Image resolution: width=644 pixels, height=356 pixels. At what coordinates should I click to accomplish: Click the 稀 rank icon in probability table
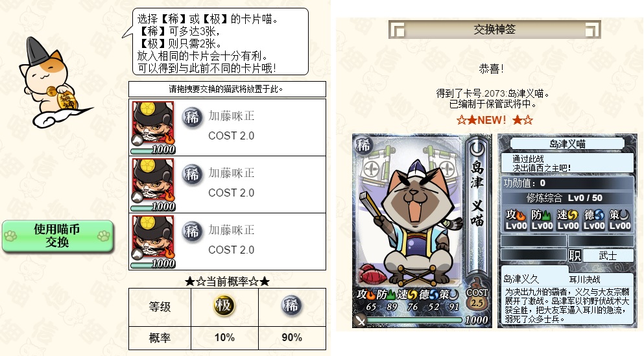click(292, 306)
